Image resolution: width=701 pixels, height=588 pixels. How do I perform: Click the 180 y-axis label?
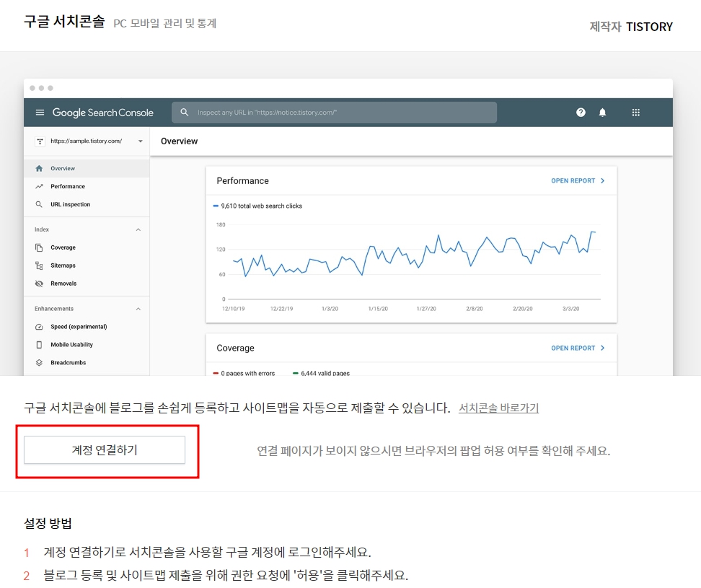221,224
